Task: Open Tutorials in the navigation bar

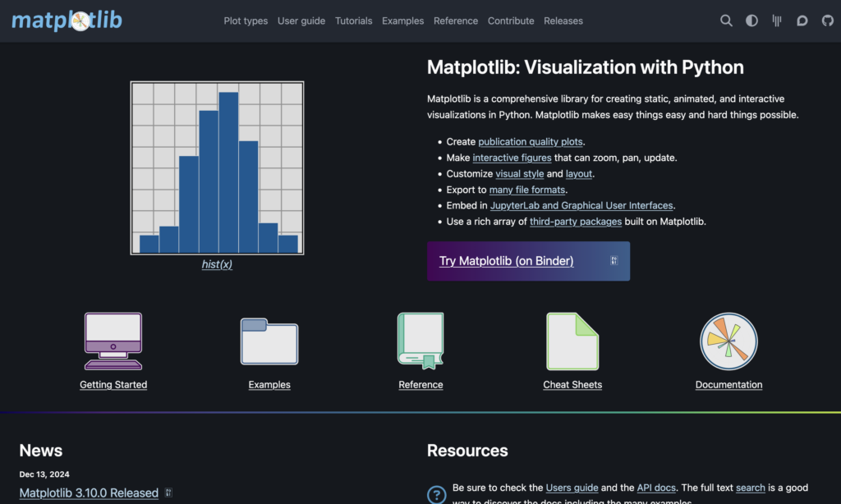Action: point(353,21)
